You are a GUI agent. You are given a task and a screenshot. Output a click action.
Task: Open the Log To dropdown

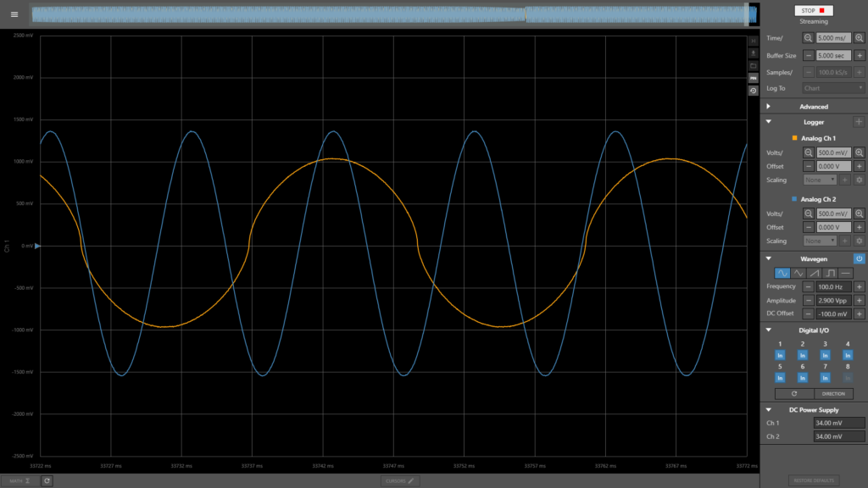point(833,88)
